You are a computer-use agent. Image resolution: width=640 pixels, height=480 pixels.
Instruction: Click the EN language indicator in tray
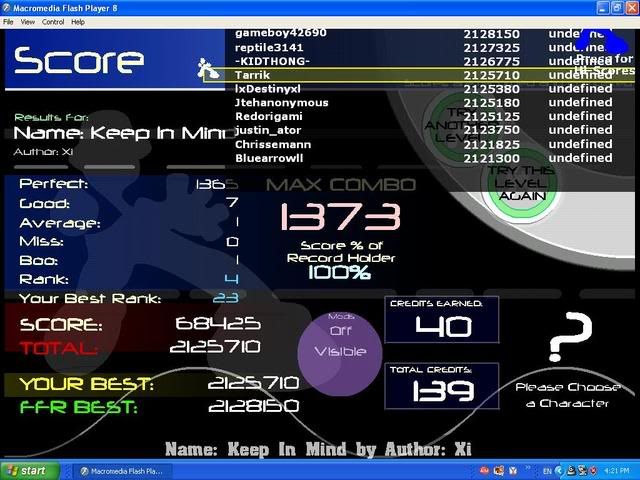pyautogui.click(x=547, y=470)
